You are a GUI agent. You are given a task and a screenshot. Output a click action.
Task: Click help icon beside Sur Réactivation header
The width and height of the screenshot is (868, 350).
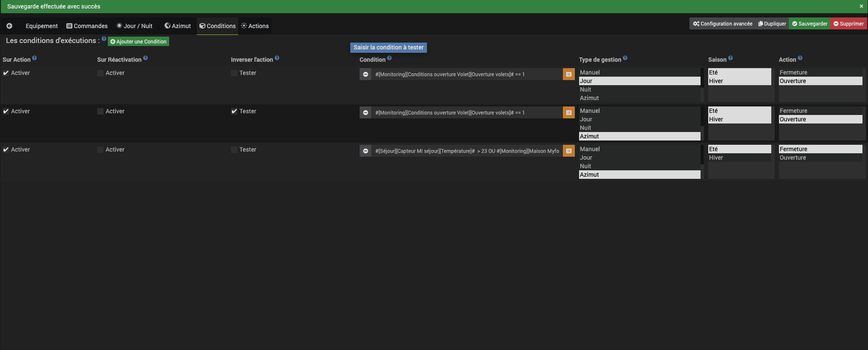coord(145,58)
